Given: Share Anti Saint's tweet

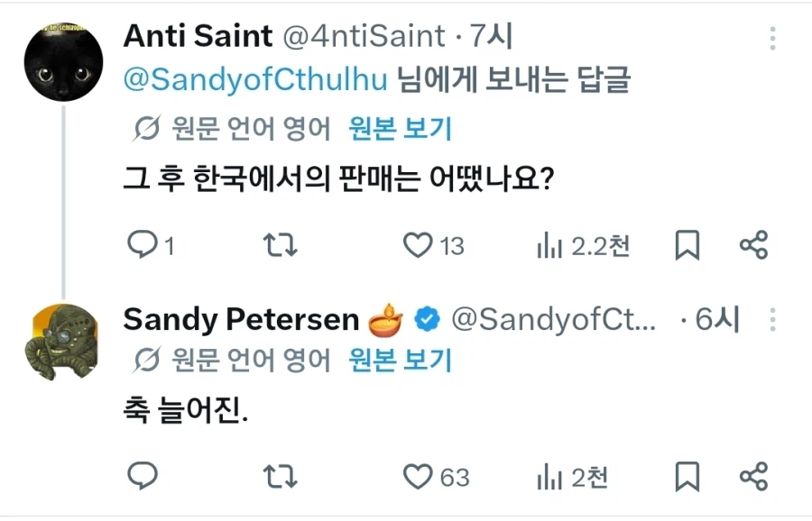Looking at the screenshot, I should point(753,245).
